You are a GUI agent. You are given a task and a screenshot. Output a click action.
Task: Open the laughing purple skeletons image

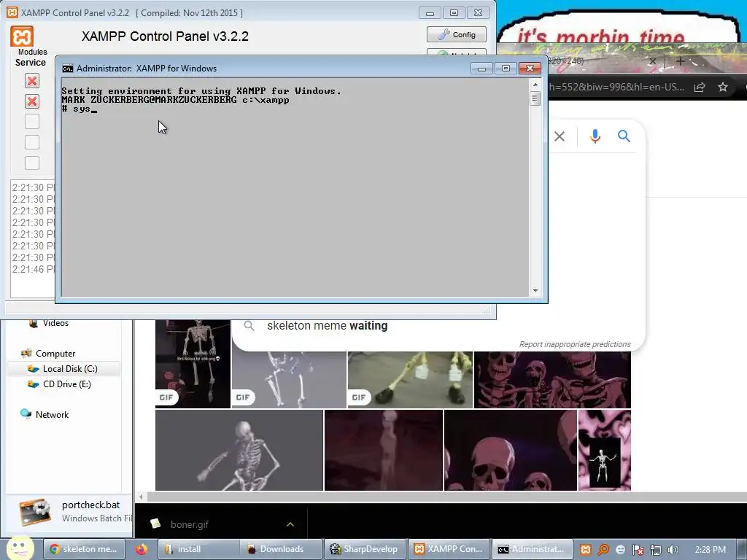tap(553, 380)
